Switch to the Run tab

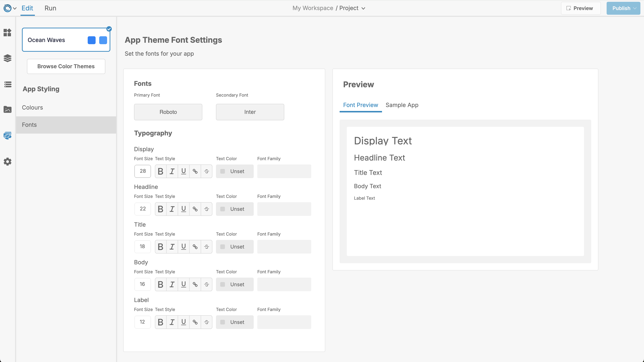50,8
